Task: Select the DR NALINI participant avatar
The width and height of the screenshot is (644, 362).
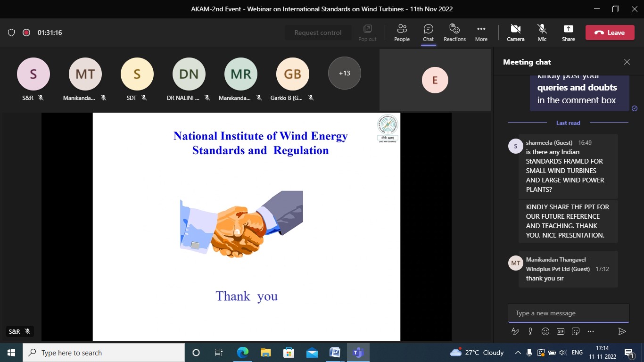Action: (x=189, y=74)
